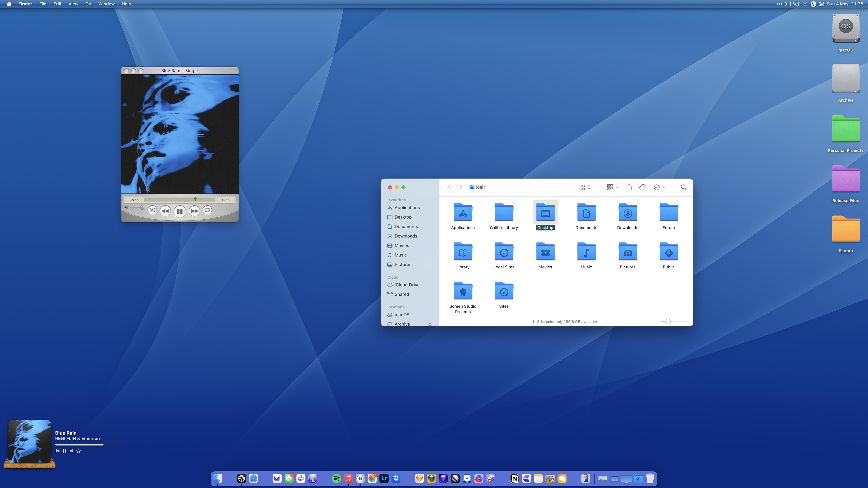Skip to next track in the desktop widget

tap(71, 451)
